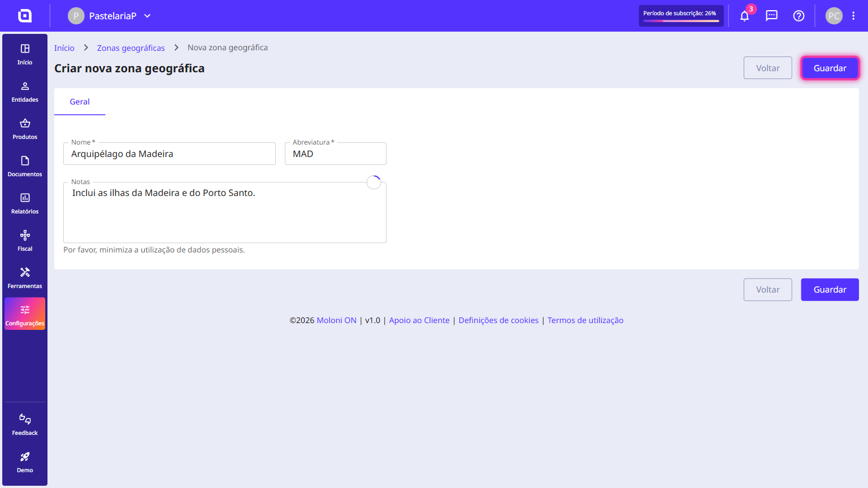Open the Início sidebar icon
The width and height of the screenshot is (868, 488).
[25, 54]
